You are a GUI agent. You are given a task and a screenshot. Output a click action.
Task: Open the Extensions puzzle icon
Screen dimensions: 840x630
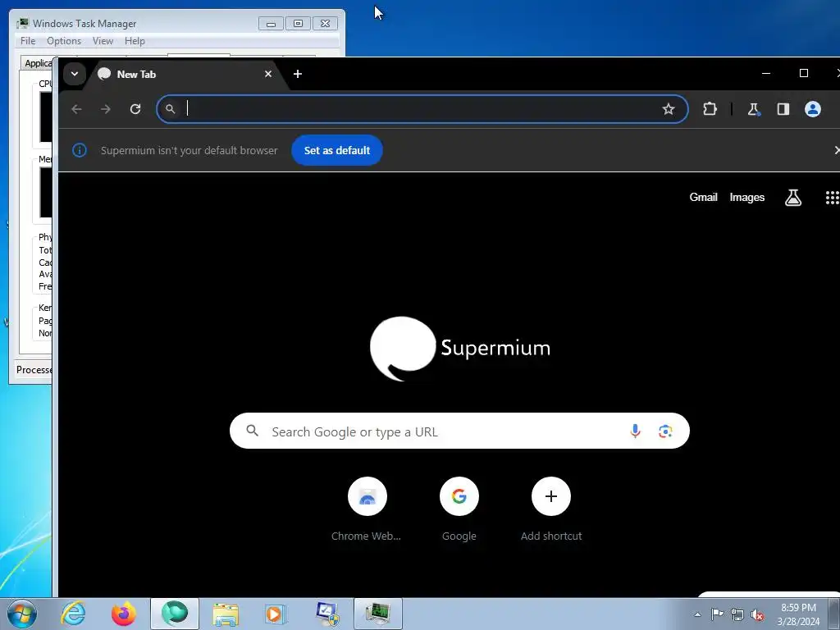point(710,109)
